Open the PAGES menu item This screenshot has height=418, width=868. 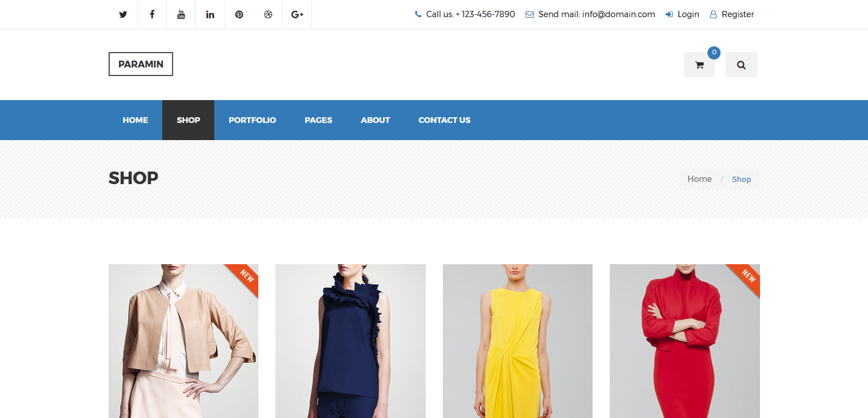pos(318,120)
